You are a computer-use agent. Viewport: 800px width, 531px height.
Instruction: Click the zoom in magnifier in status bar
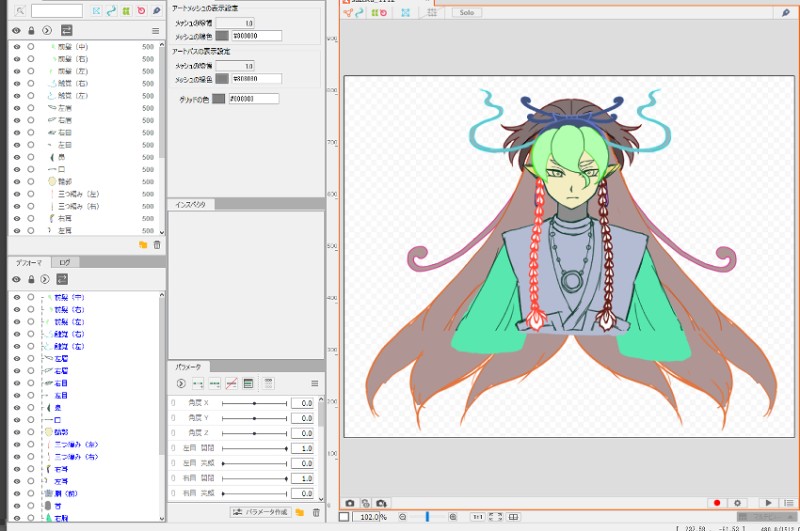(x=453, y=517)
